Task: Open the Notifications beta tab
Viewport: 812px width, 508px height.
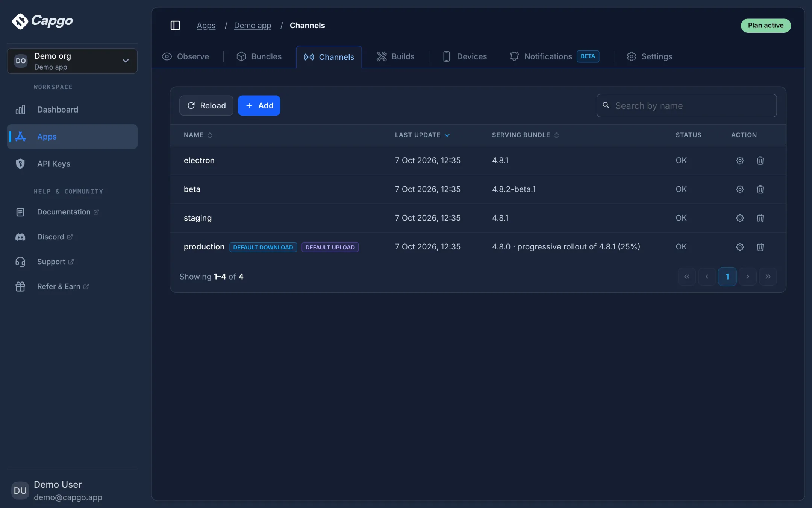Action: (x=554, y=56)
